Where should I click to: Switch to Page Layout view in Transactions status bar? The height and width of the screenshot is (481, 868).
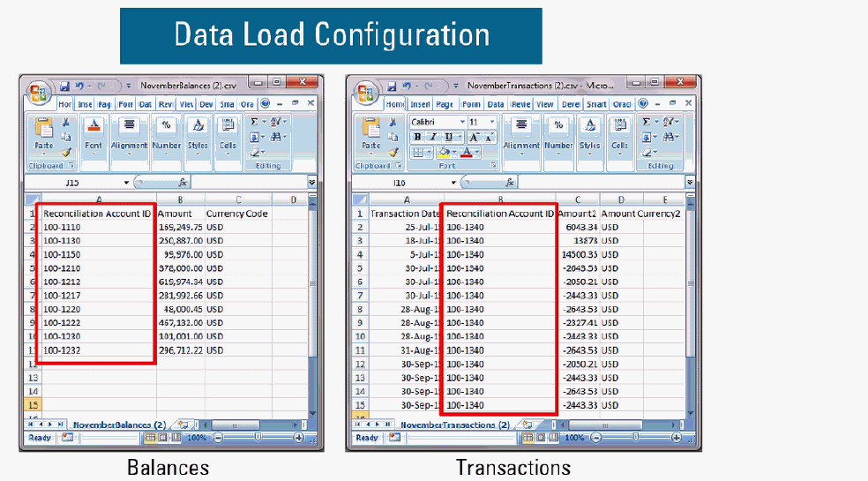point(540,438)
